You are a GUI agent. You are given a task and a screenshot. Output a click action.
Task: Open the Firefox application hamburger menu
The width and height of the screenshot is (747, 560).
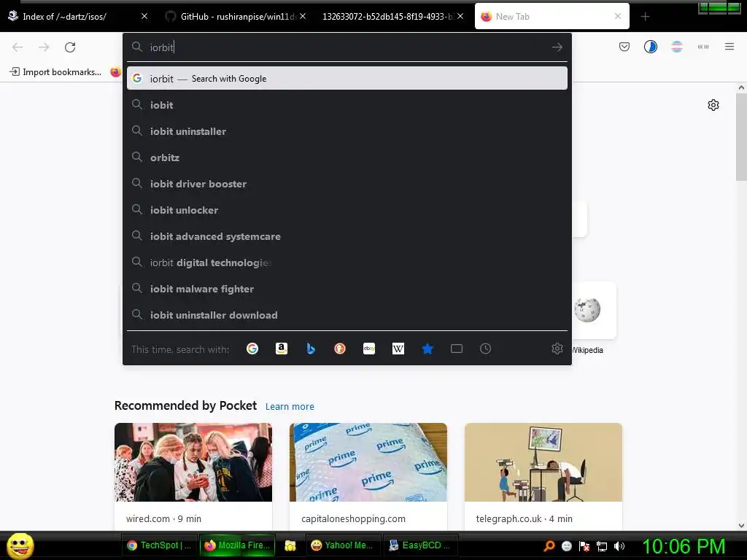(x=729, y=47)
